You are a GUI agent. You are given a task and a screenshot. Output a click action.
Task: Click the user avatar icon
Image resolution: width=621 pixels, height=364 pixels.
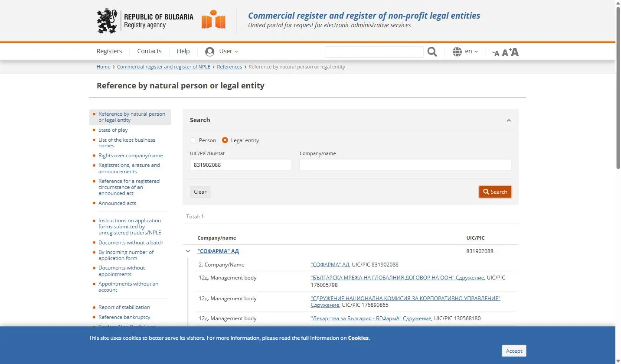tap(209, 52)
